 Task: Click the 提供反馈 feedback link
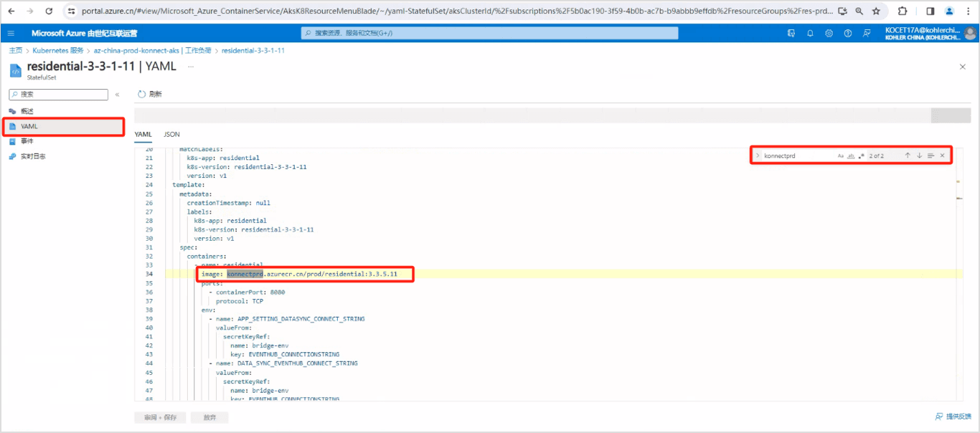[953, 417]
